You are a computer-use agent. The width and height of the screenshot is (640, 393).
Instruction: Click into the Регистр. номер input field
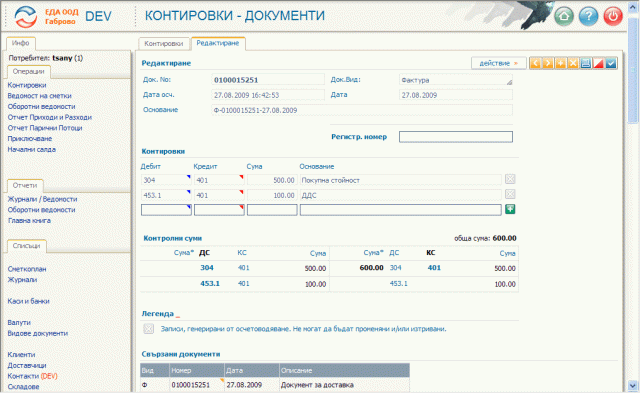456,137
